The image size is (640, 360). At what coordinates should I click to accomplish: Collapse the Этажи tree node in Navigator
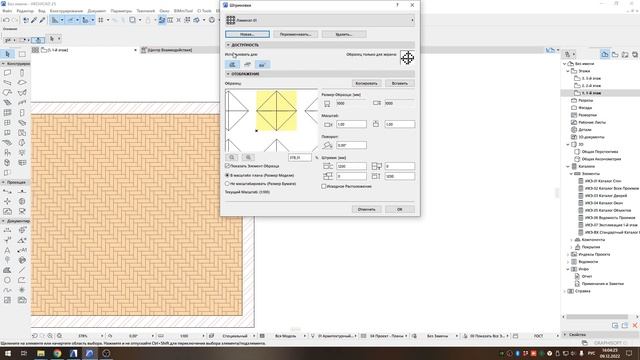pos(568,71)
